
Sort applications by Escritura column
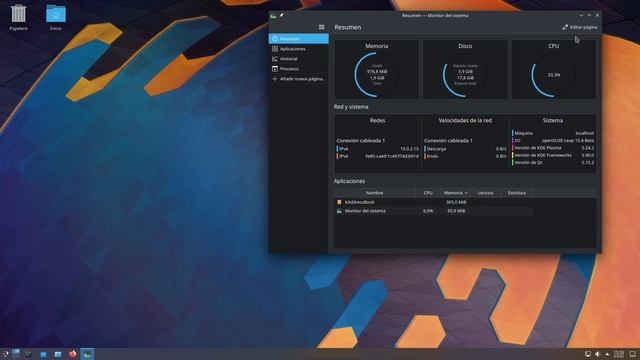(x=517, y=193)
